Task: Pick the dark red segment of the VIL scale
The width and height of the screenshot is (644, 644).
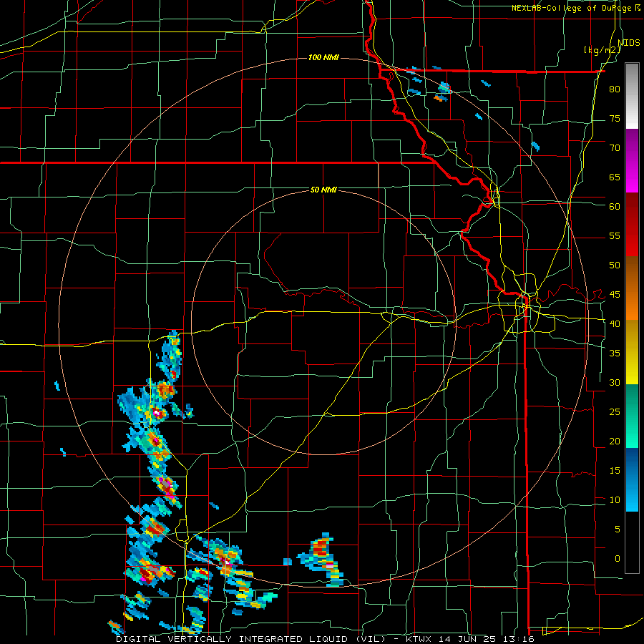Action: coord(632,225)
